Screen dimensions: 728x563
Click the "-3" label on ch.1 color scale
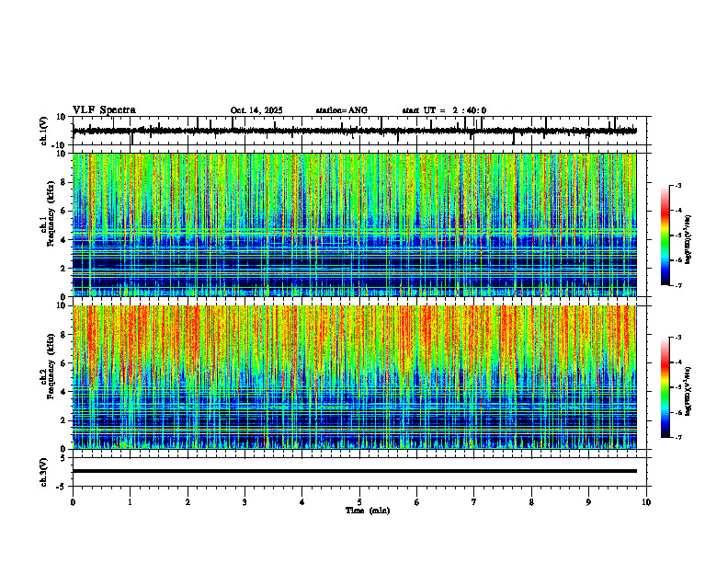tap(678, 186)
